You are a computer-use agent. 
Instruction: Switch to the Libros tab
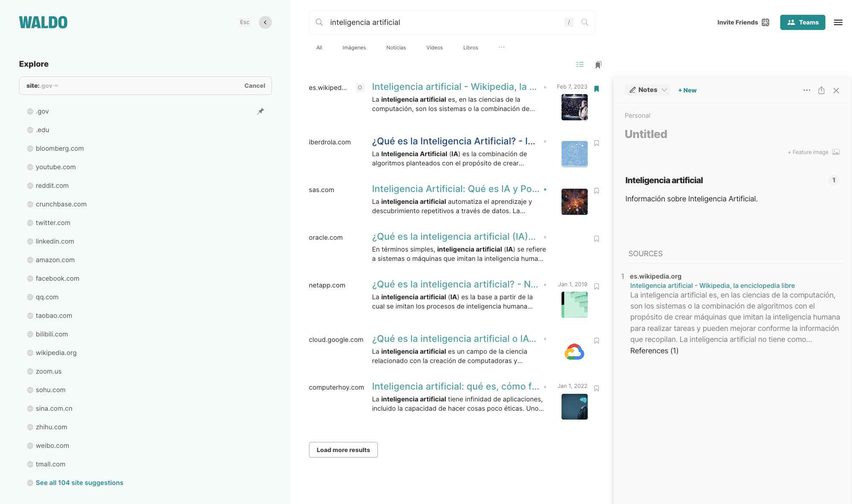470,48
